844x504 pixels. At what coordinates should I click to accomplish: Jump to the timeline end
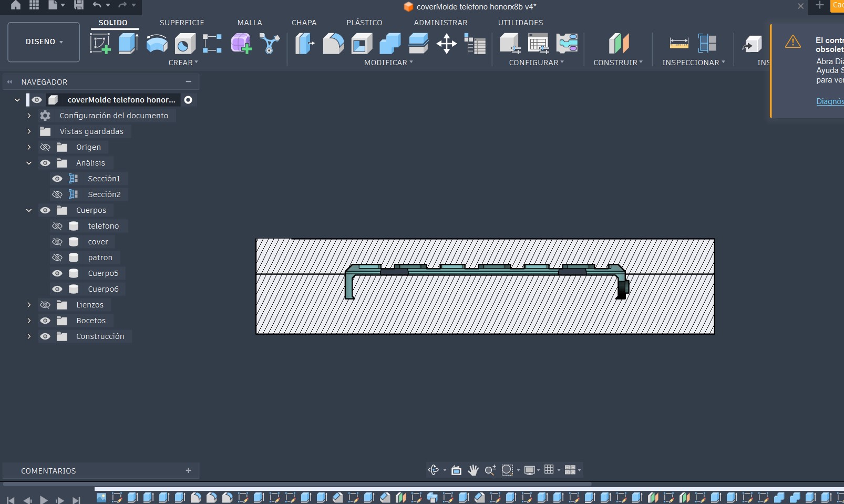point(76,500)
